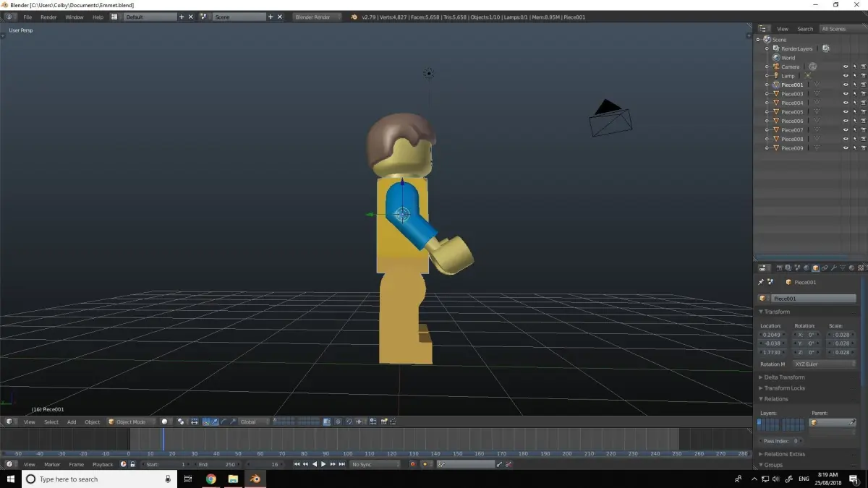The height and width of the screenshot is (488, 868).
Task: Click the pivot point icon in 3D header
Action: 181,421
